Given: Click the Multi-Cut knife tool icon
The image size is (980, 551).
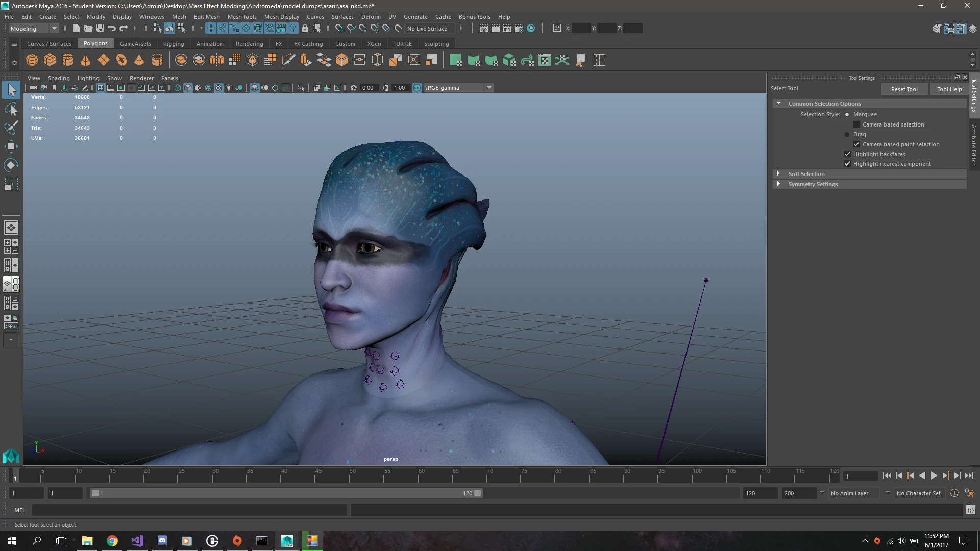Looking at the screenshot, I should 288,60.
